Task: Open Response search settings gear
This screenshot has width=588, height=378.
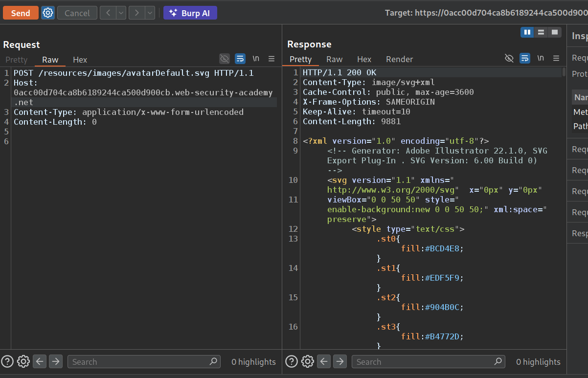Action: point(307,362)
